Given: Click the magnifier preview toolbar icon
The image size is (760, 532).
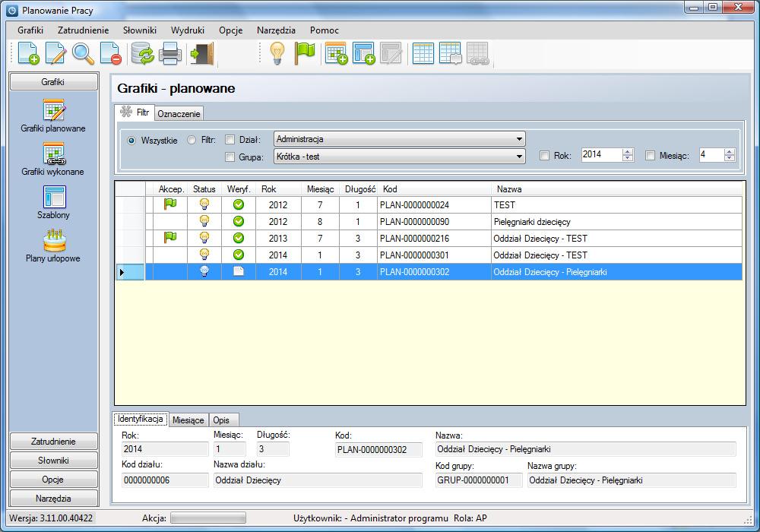Looking at the screenshot, I should tap(83, 53).
